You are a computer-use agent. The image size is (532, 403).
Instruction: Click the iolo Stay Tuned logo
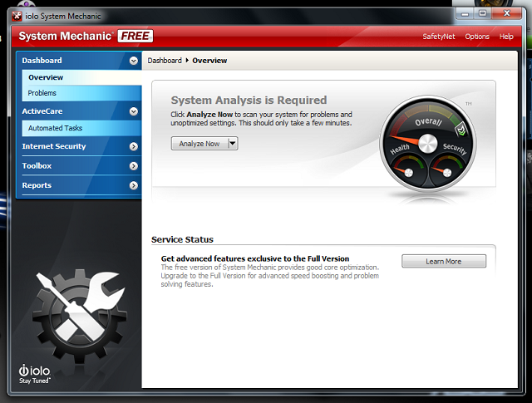(x=34, y=372)
